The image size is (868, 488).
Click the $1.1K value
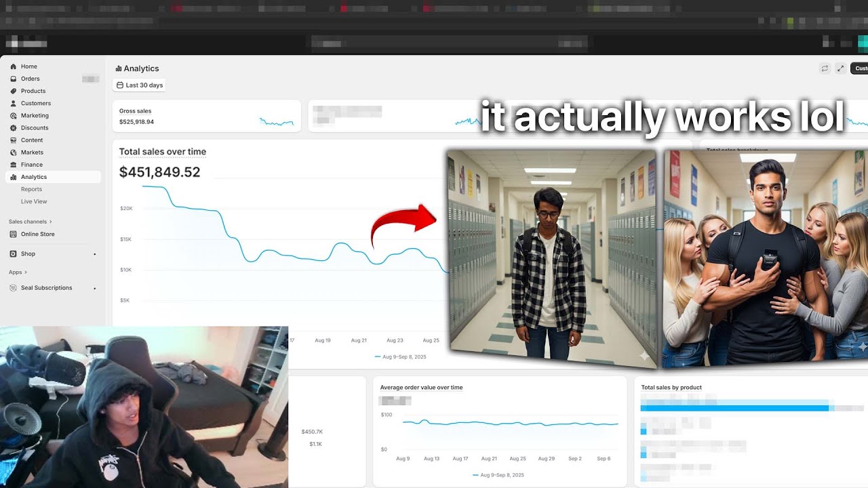click(x=316, y=444)
